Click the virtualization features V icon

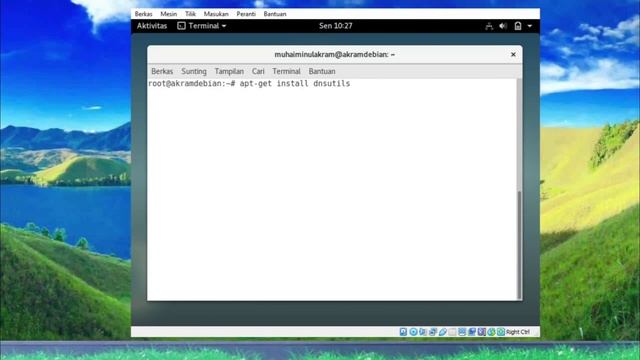coord(482,332)
